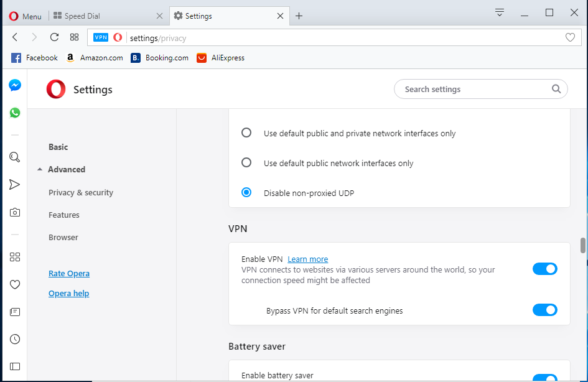The width and height of the screenshot is (588, 382).
Task: Open the Opera Menu dropdown
Action: click(25, 16)
